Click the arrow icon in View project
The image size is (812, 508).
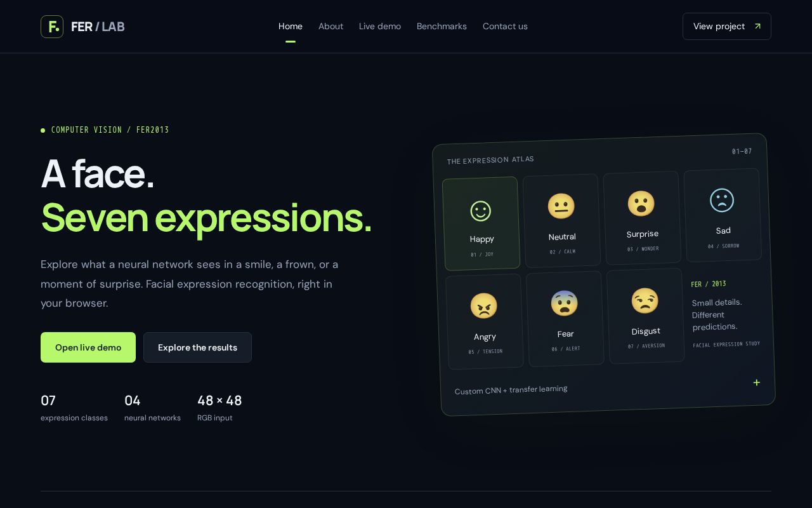pos(757,26)
